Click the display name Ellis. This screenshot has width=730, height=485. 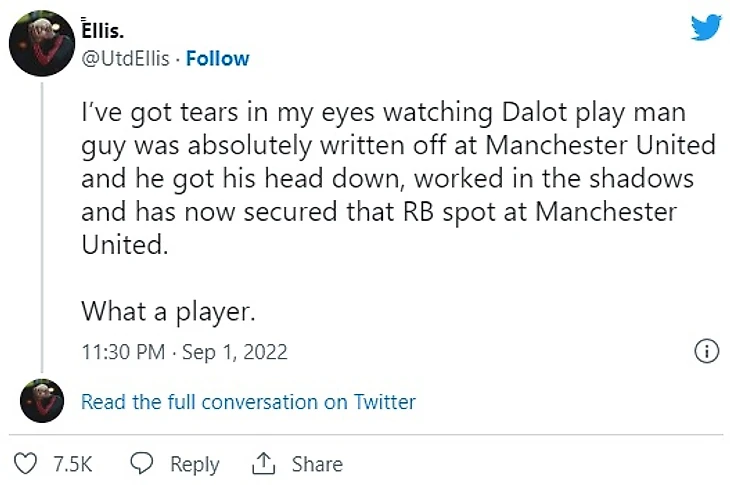pos(104,29)
